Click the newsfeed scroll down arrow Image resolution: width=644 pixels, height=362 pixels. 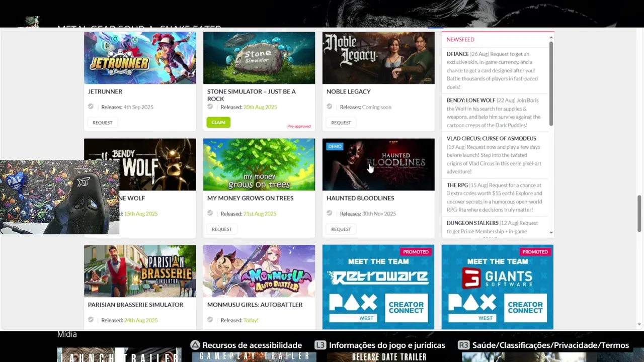pyautogui.click(x=551, y=233)
